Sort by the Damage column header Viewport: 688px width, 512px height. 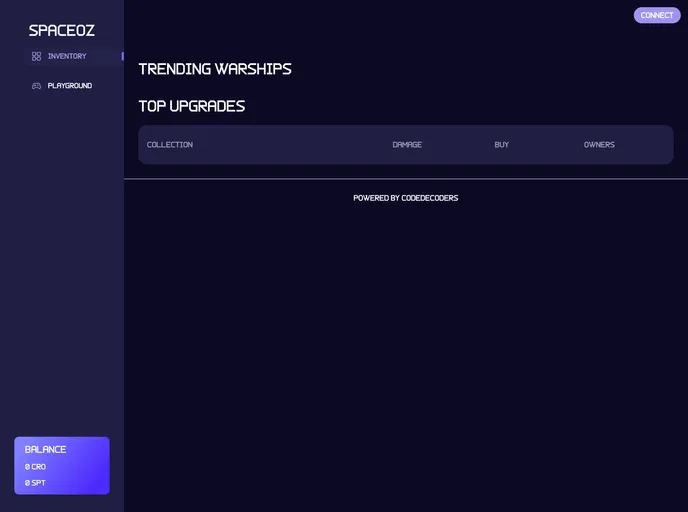407,145
